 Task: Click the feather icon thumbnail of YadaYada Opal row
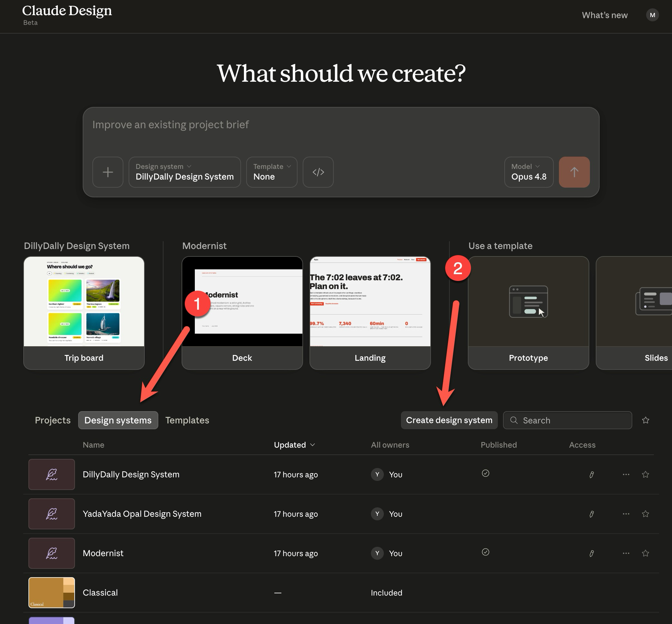point(52,514)
